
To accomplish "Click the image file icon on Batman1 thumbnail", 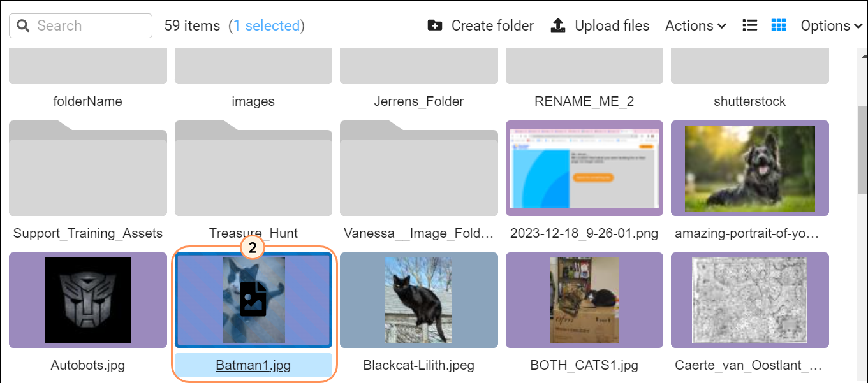I will pyautogui.click(x=253, y=300).
